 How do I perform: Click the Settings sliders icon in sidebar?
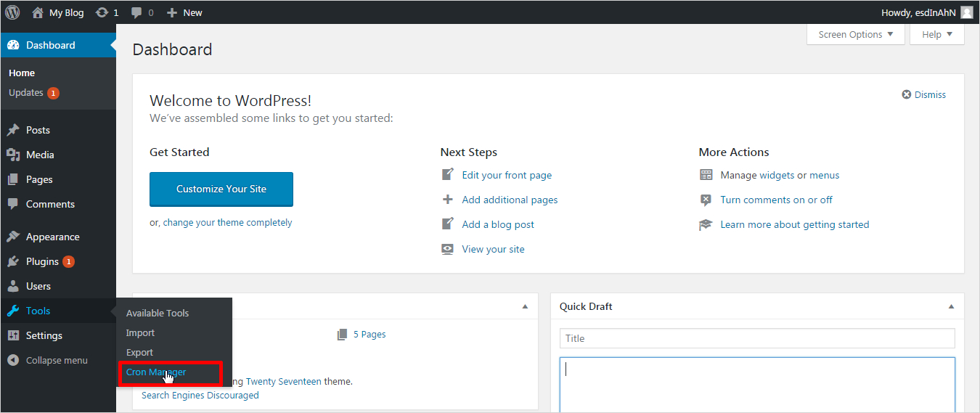coord(13,335)
